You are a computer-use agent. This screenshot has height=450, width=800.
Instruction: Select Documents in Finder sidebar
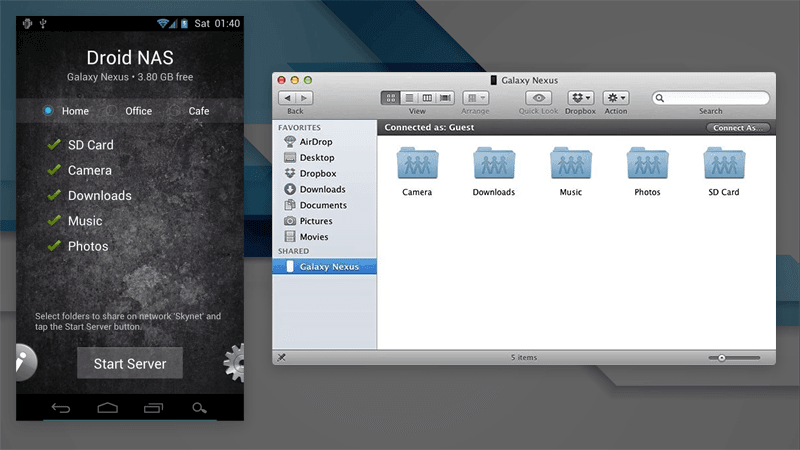click(324, 205)
